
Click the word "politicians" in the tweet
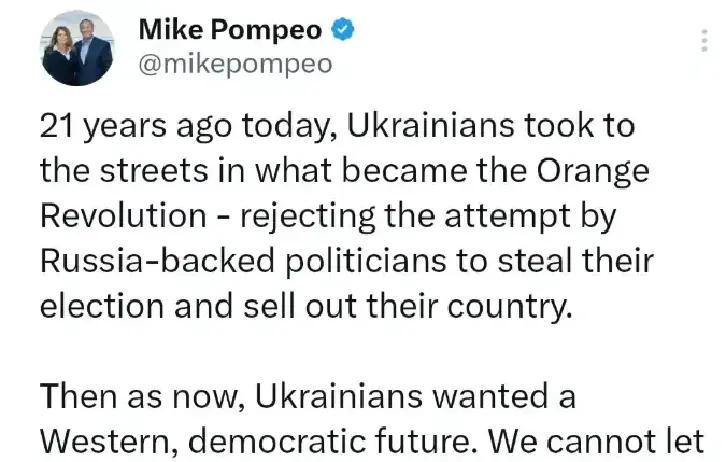click(x=365, y=262)
